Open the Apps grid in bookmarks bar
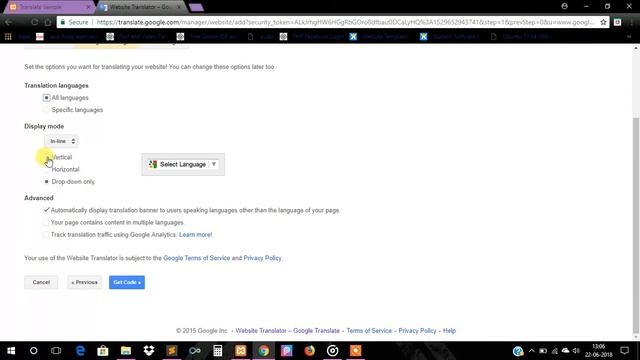 (x=8, y=37)
